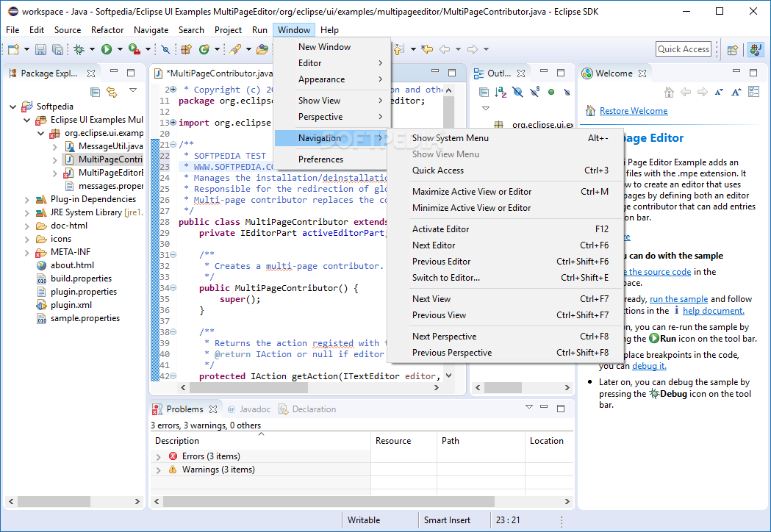This screenshot has height=532, width=771.
Task: Select New Window menu item
Action: [332, 47]
